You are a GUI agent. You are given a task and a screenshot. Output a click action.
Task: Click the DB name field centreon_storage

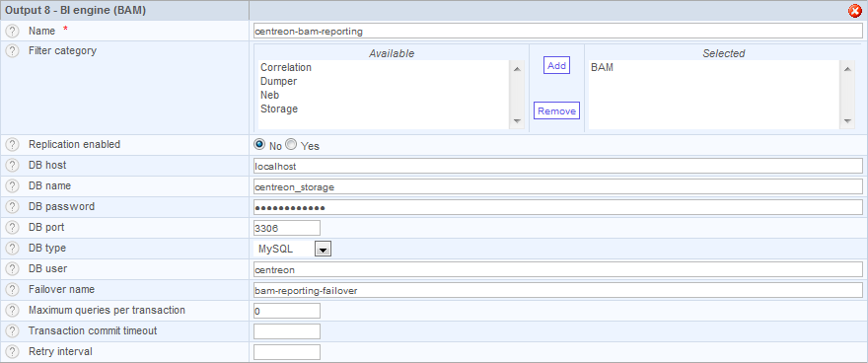coord(557,186)
